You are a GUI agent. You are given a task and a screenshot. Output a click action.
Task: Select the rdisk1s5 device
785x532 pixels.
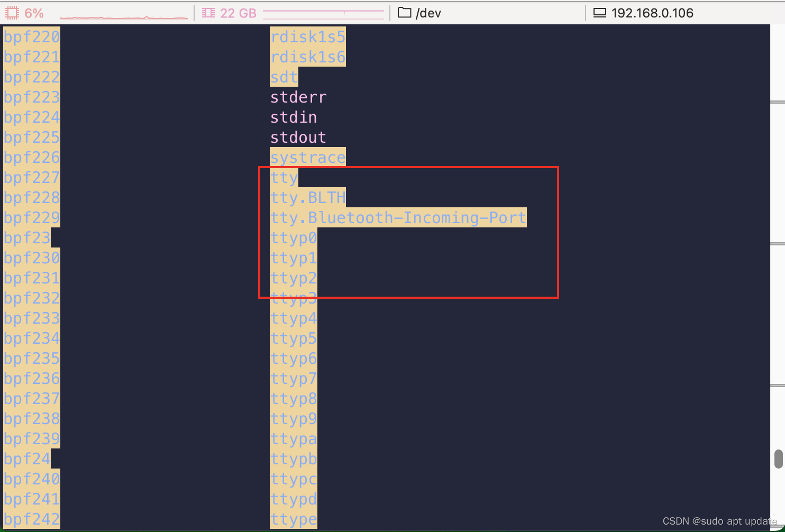[x=308, y=36]
